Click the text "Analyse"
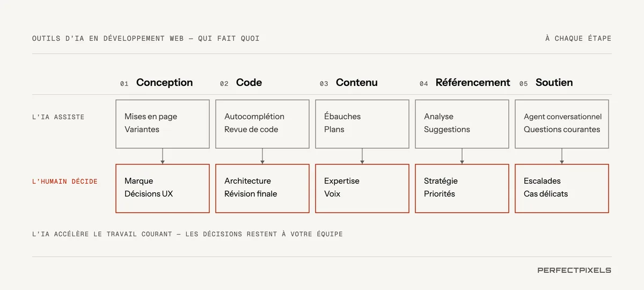Image resolution: width=644 pixels, height=290 pixels. 438,117
